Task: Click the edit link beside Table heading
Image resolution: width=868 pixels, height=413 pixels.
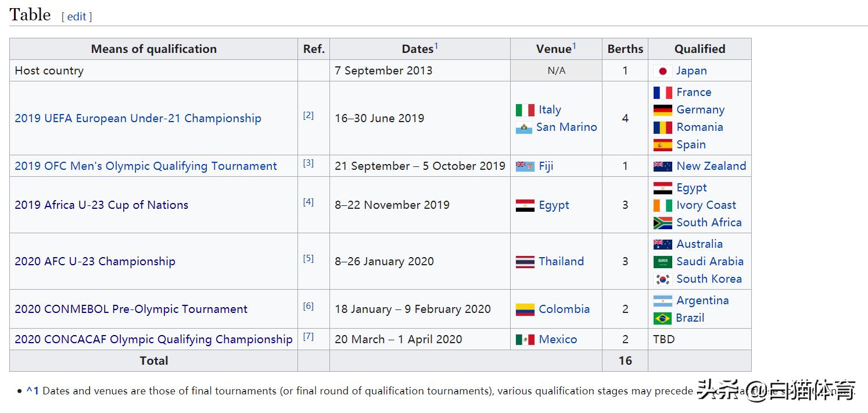Action: tap(77, 17)
